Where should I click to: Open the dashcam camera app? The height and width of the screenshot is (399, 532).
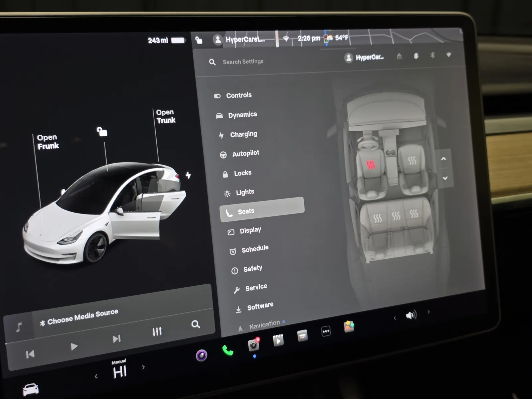pos(254,345)
